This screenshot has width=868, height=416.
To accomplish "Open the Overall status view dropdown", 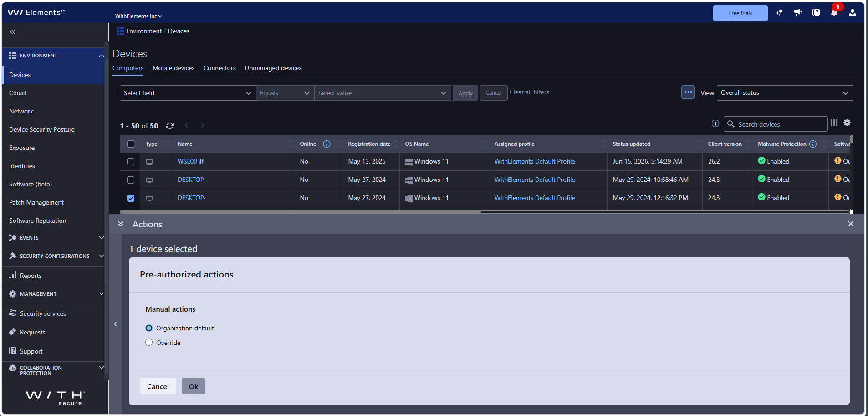I will coord(785,93).
